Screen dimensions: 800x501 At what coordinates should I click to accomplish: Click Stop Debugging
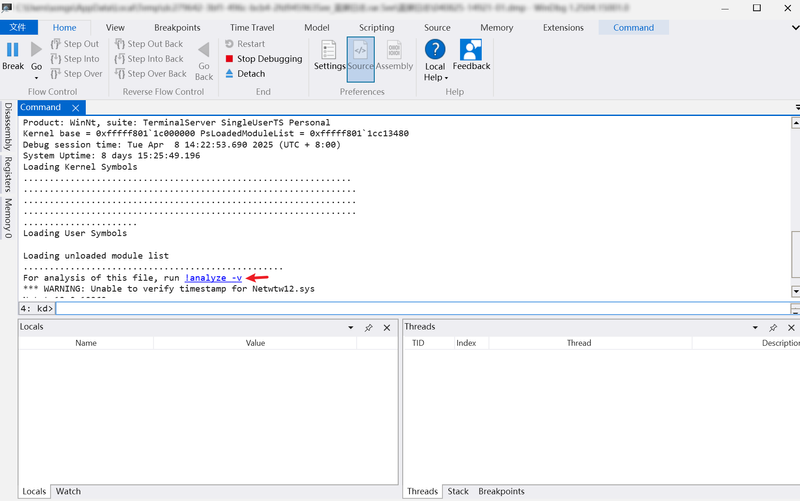point(264,59)
